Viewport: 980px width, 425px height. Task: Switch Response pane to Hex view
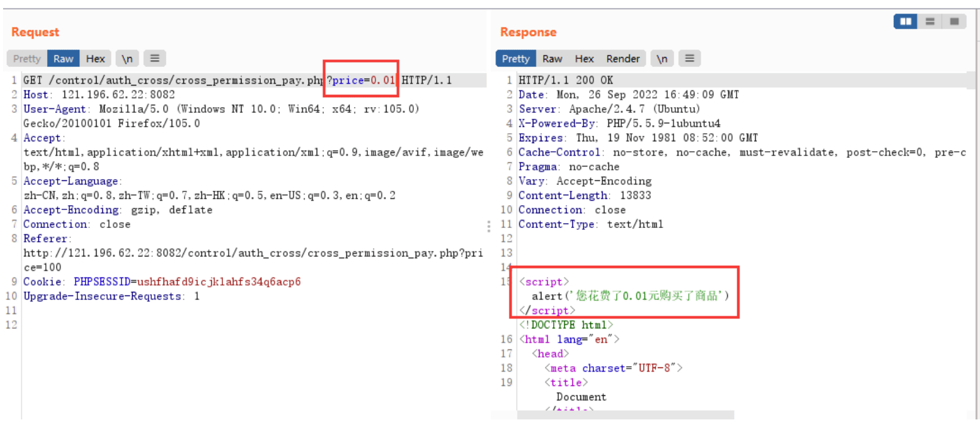(x=584, y=58)
